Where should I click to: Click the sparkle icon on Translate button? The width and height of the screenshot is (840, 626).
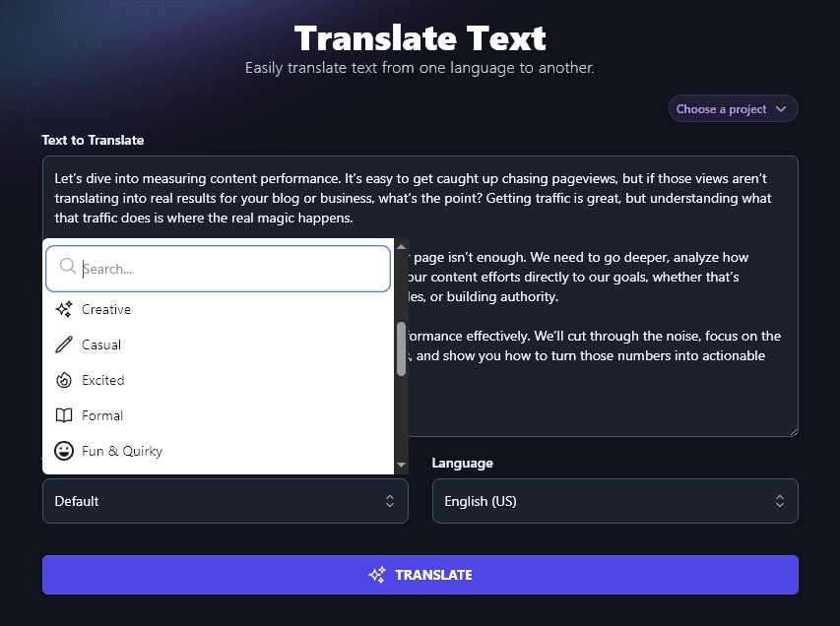click(x=377, y=575)
